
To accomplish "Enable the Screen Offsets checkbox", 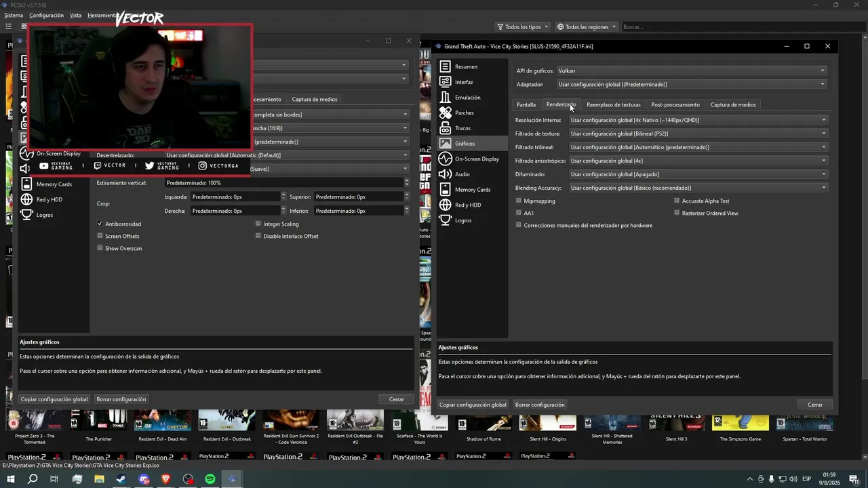I will pyautogui.click(x=100, y=236).
